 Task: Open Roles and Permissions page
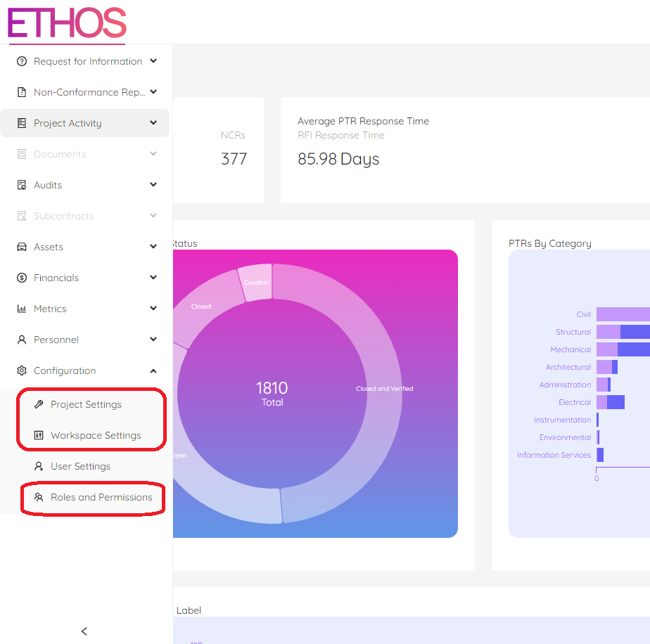click(x=101, y=498)
